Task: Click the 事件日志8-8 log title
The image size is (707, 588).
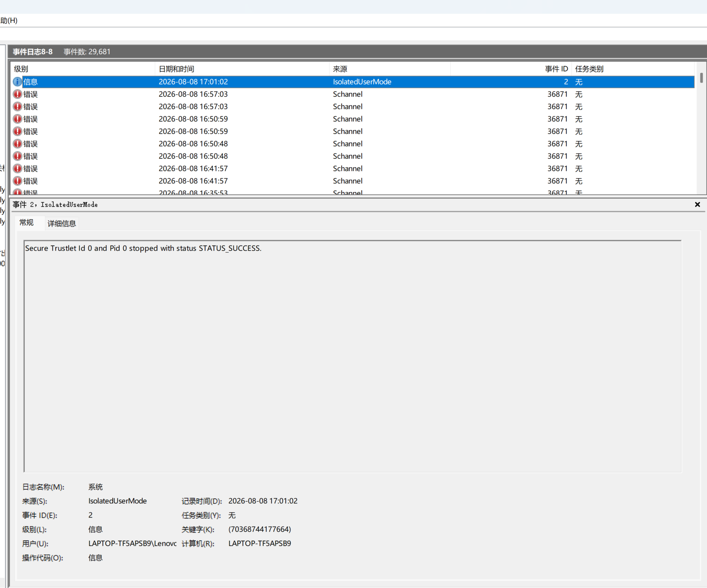Action: [33, 52]
